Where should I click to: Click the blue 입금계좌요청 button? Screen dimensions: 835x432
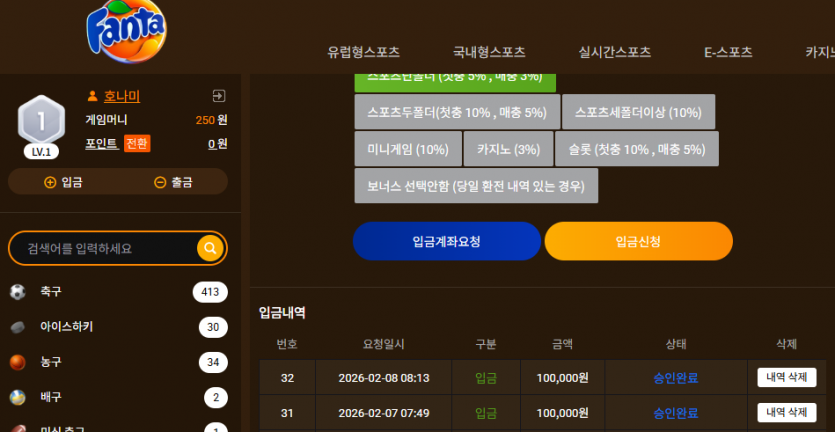coord(447,241)
